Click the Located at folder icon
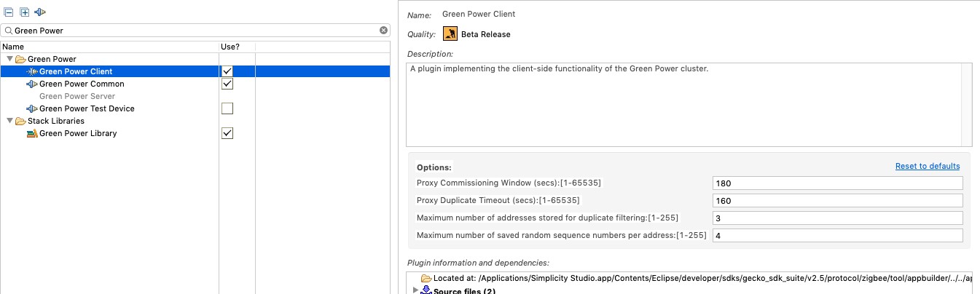 pos(426,278)
